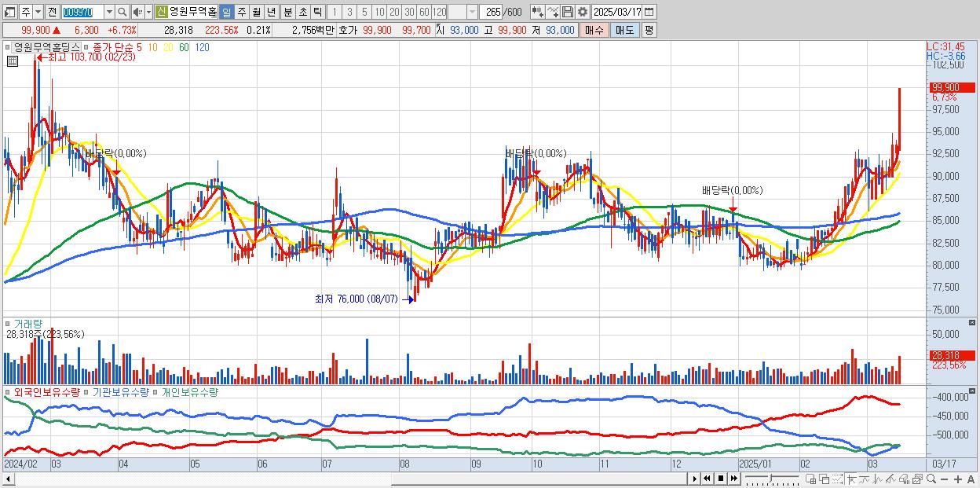Screen dimensions: 980x488
Task: Expand the 주 type dropdown arrow
Action: click(38, 12)
